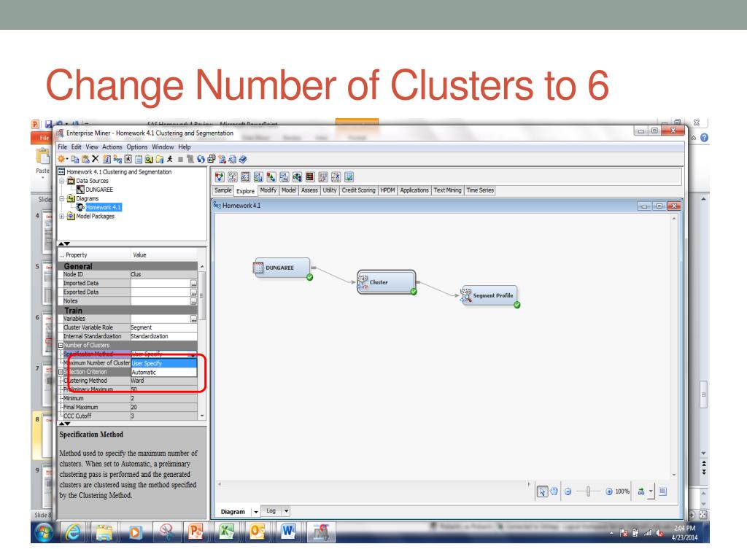This screenshot has width=747, height=560.
Task: Open the Specification Method dropdown arrow
Action: 193,355
